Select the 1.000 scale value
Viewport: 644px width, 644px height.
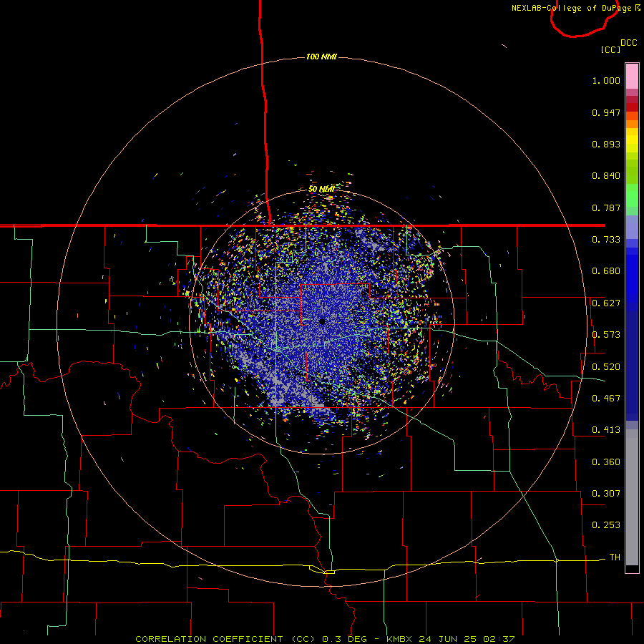point(606,80)
